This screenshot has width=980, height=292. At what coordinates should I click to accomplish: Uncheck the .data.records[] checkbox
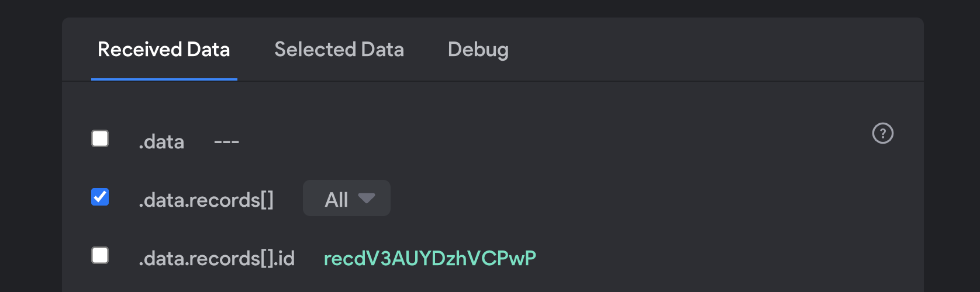coord(100,197)
